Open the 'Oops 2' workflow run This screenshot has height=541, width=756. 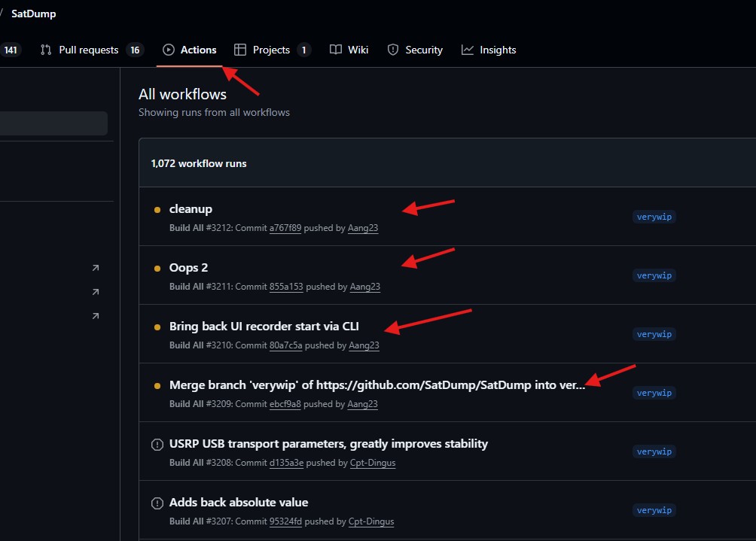pos(188,267)
